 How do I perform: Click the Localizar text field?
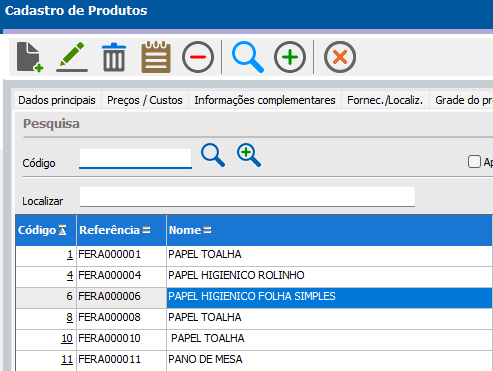point(247,196)
